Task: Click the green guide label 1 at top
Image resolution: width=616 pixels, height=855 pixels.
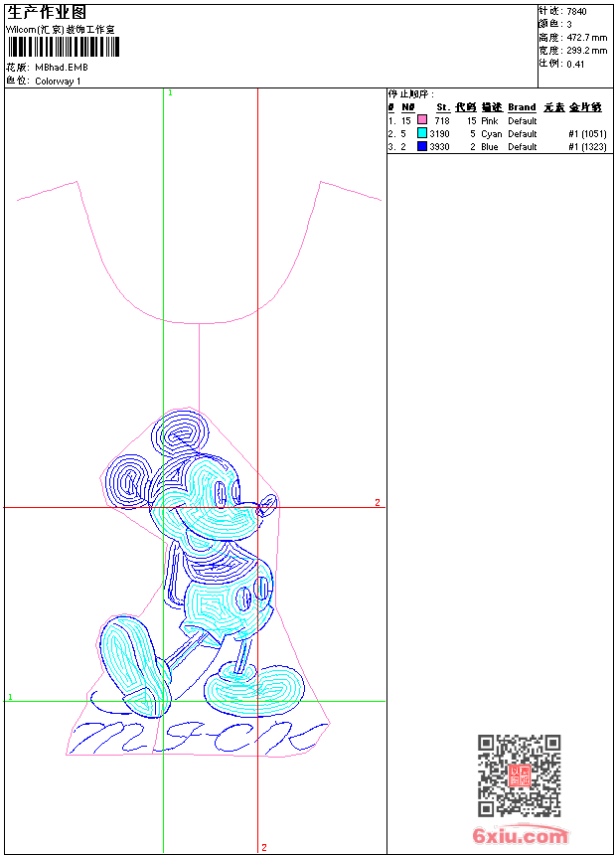Action: click(x=170, y=93)
